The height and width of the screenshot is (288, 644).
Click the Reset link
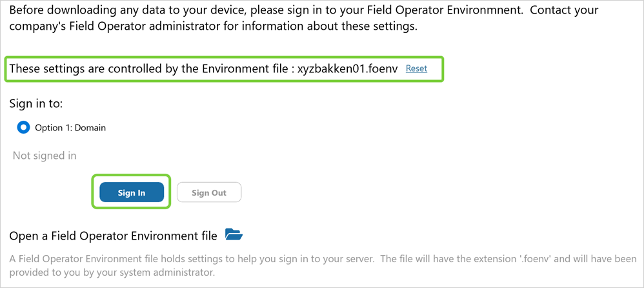pos(416,68)
